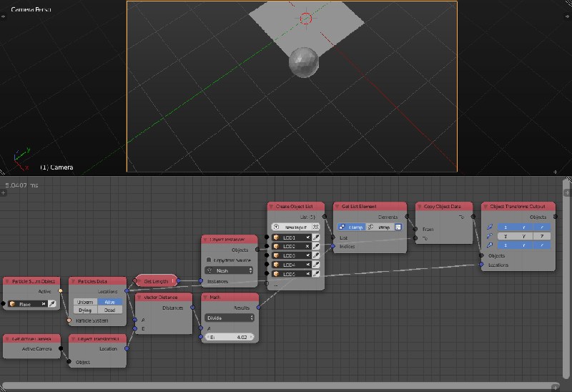Viewport: 572px width, 392px height.
Task: Click the 5.0407 ms execution time text
Action: pos(21,185)
